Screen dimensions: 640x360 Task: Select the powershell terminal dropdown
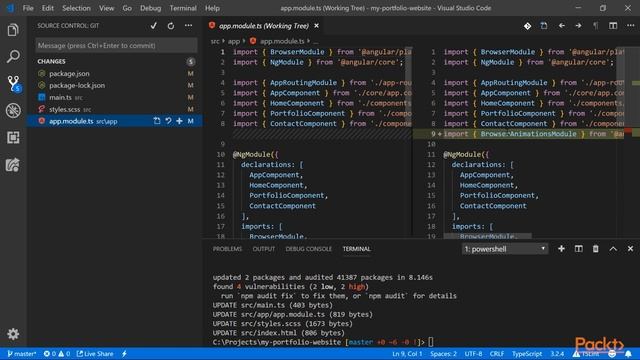[x=504, y=249]
